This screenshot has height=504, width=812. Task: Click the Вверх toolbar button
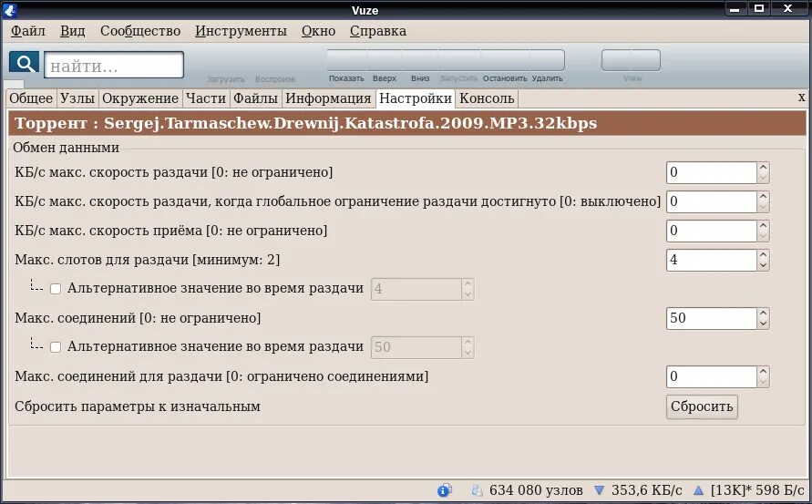pyautogui.click(x=385, y=67)
